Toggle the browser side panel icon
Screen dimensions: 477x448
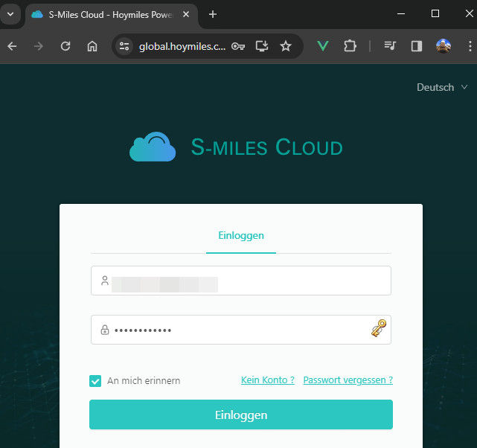click(x=417, y=46)
